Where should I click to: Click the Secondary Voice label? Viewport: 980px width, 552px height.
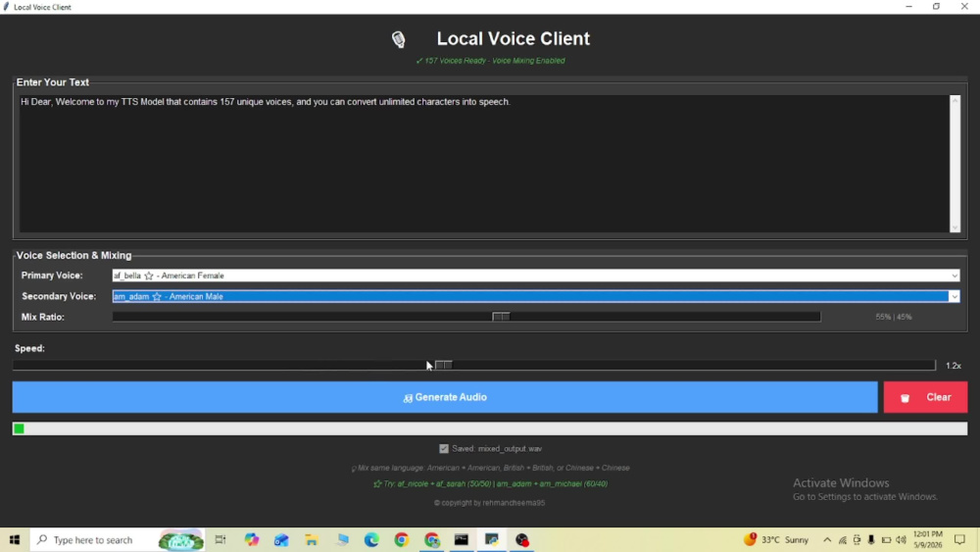click(x=59, y=296)
